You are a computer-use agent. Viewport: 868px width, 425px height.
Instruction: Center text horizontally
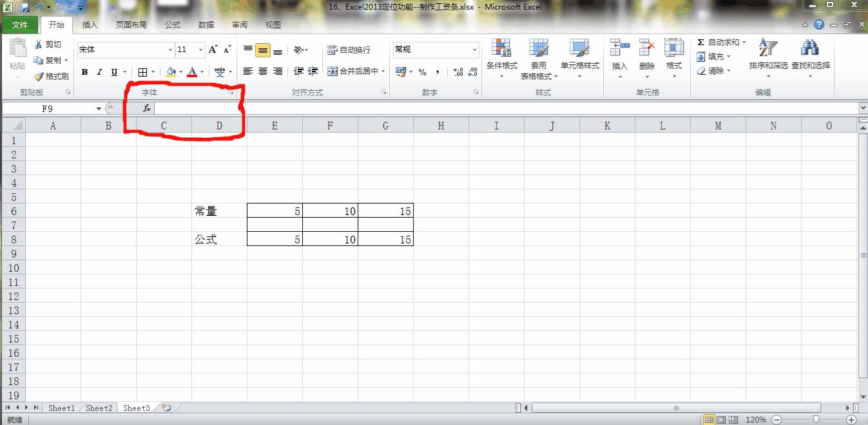click(x=263, y=71)
